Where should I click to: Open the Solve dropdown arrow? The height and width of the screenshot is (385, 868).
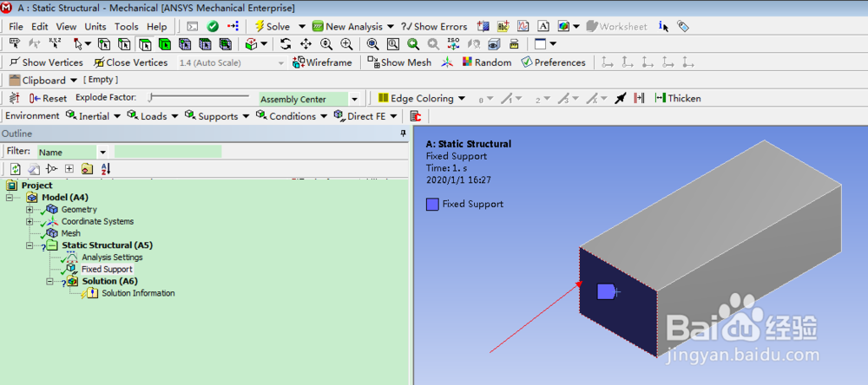point(302,27)
